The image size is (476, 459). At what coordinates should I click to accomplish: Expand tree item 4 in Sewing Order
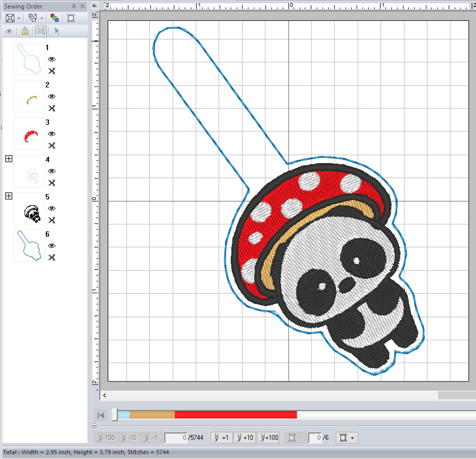point(8,159)
